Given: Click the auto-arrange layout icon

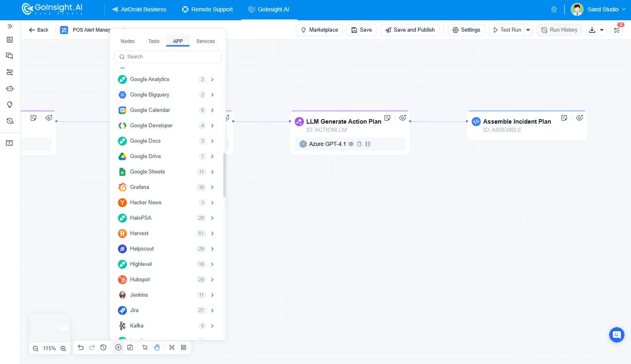Looking at the screenshot, I should 184,347.
